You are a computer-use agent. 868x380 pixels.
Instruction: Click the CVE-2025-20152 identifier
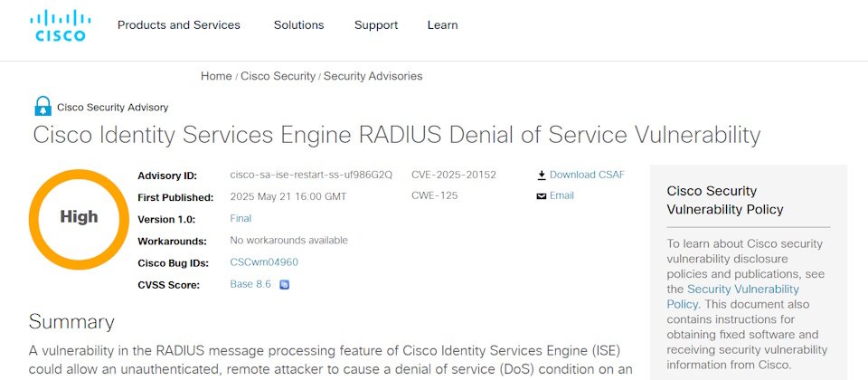(454, 175)
